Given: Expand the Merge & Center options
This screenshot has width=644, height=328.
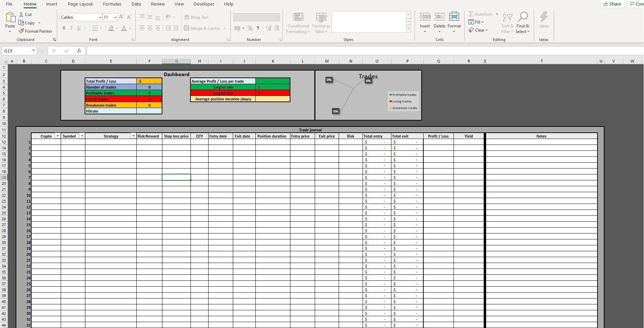Looking at the screenshot, I should coord(225,28).
